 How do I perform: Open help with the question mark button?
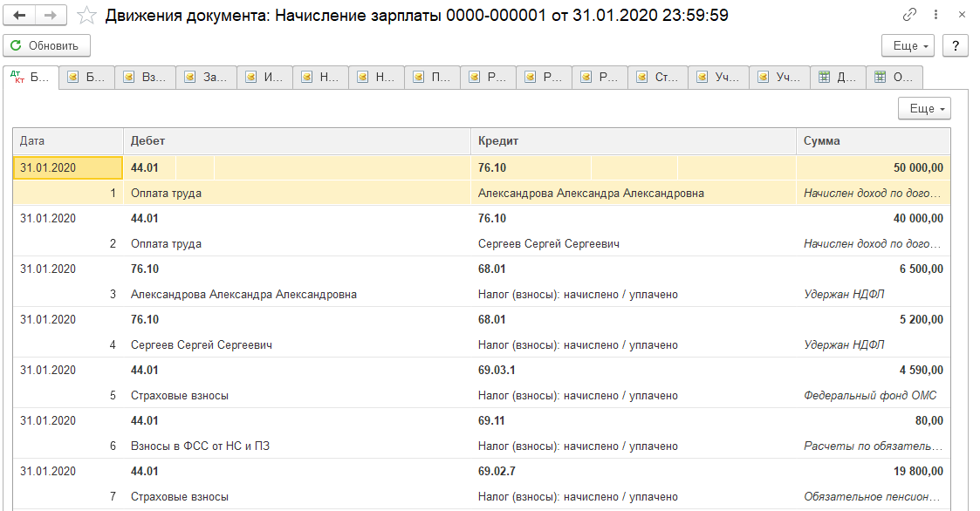point(956,45)
